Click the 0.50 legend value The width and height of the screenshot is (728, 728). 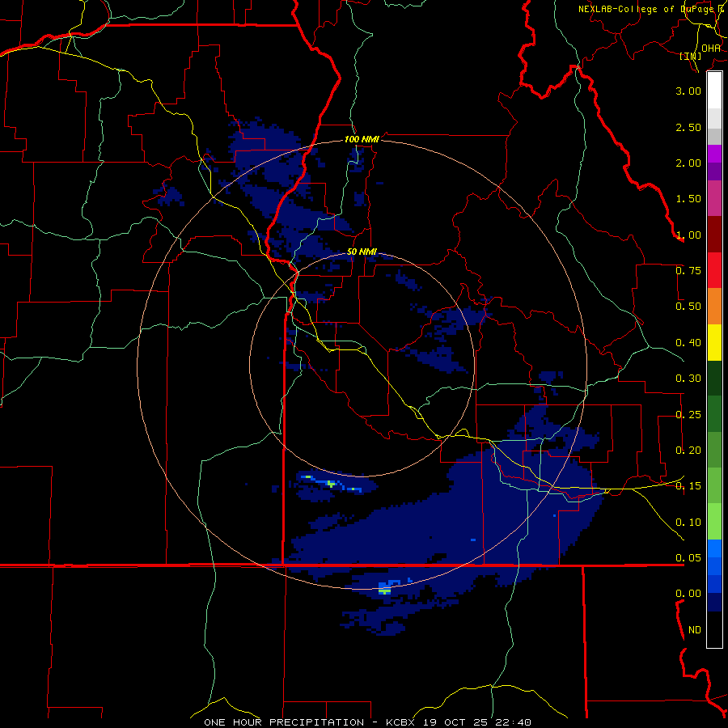pyautogui.click(x=688, y=307)
